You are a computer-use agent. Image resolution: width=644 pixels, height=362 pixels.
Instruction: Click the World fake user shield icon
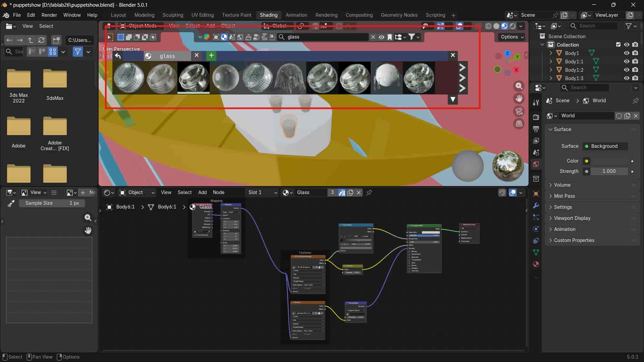coord(619,116)
